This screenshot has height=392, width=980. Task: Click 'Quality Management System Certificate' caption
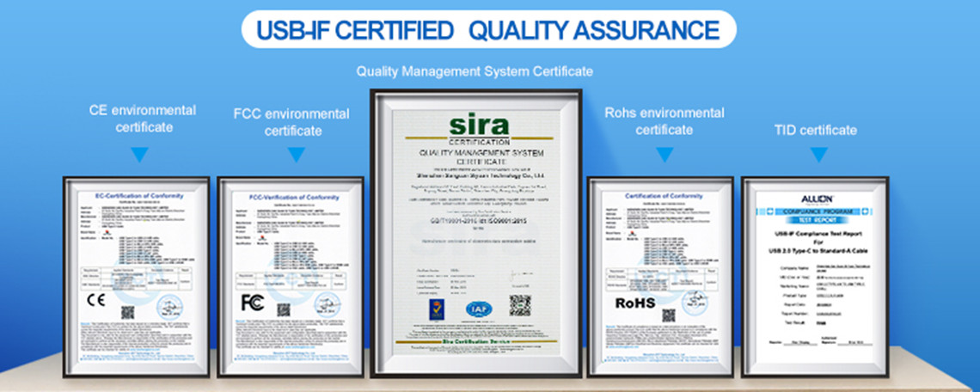(x=475, y=72)
